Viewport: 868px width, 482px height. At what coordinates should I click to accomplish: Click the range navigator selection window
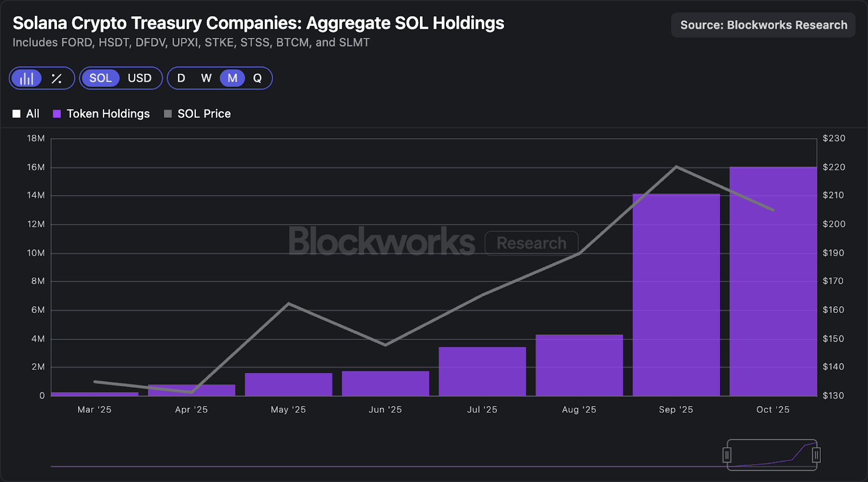point(771,455)
